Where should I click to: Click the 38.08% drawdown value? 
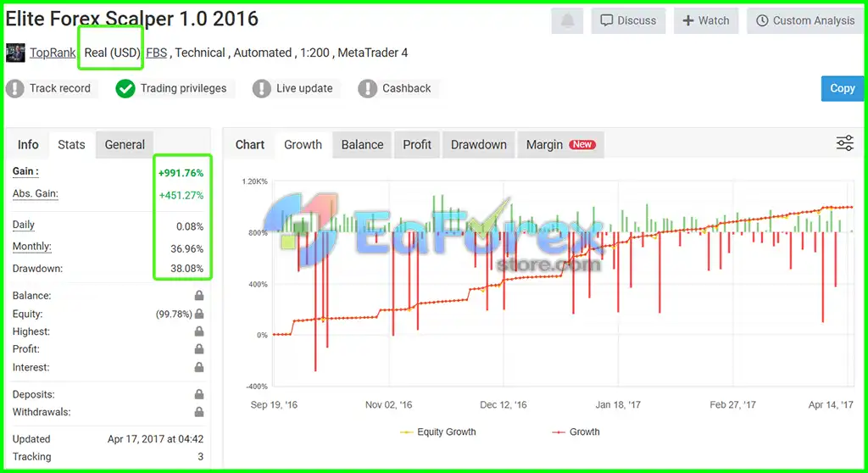click(186, 269)
